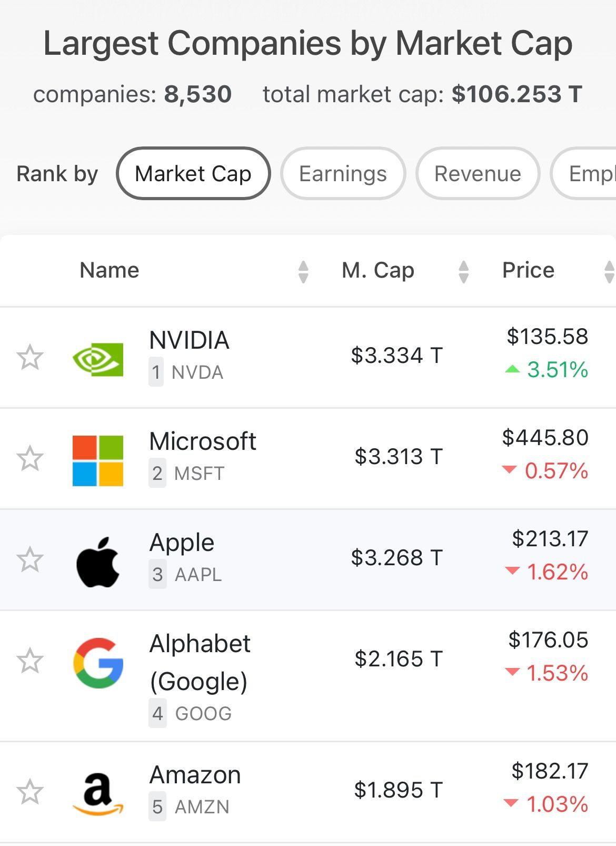The width and height of the screenshot is (616, 846).
Task: Sort by Price using sort arrows
Action: 609,271
